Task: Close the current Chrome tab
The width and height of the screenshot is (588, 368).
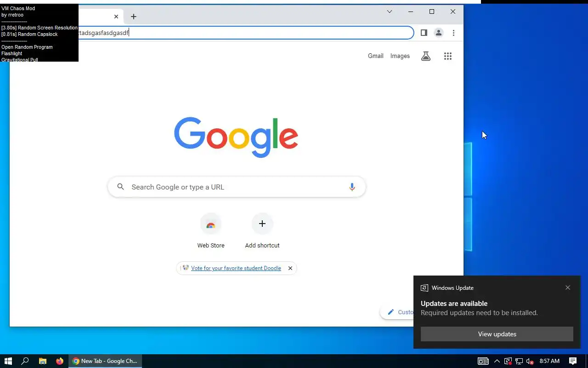Action: point(116,17)
